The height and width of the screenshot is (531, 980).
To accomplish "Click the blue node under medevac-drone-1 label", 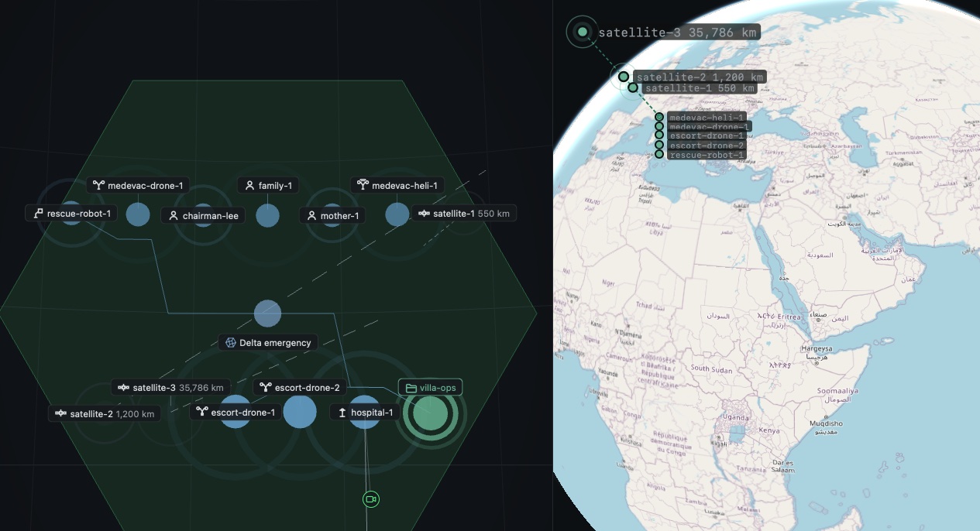I will click(138, 214).
